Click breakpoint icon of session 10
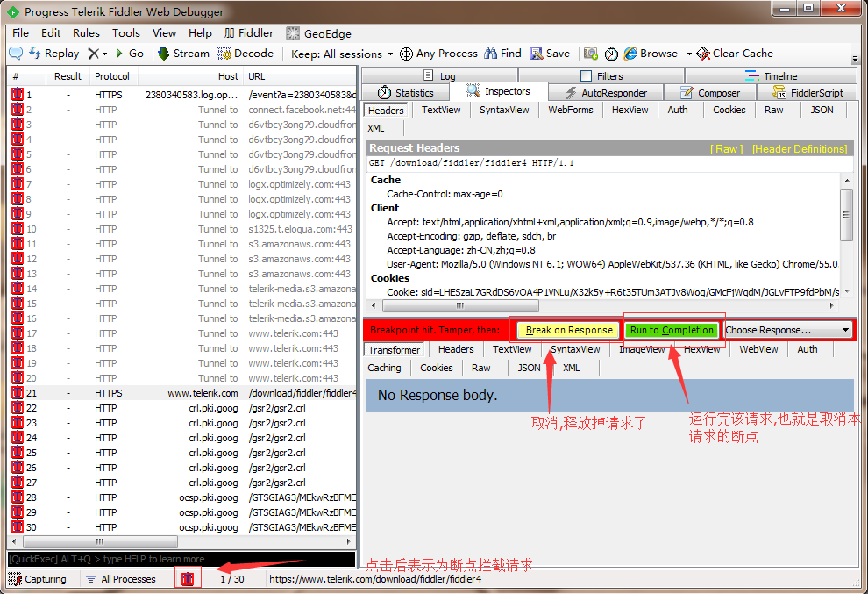The height and width of the screenshot is (594, 868). coord(18,229)
